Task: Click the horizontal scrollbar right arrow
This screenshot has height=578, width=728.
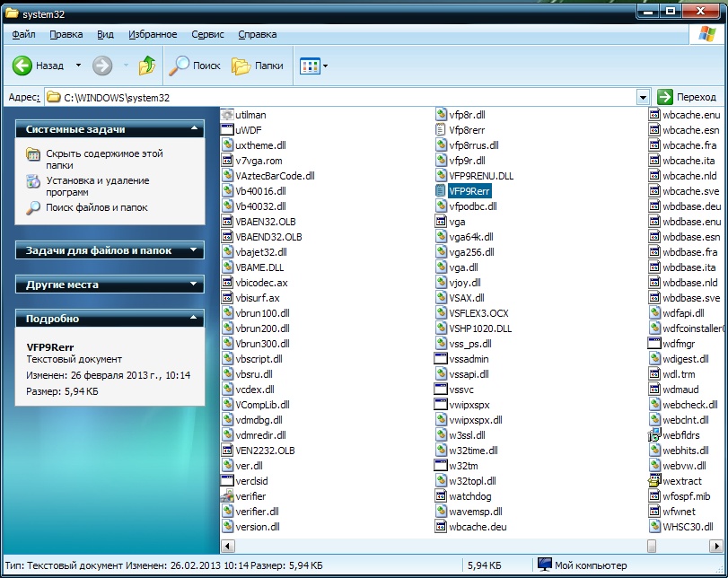Action: tap(708, 546)
